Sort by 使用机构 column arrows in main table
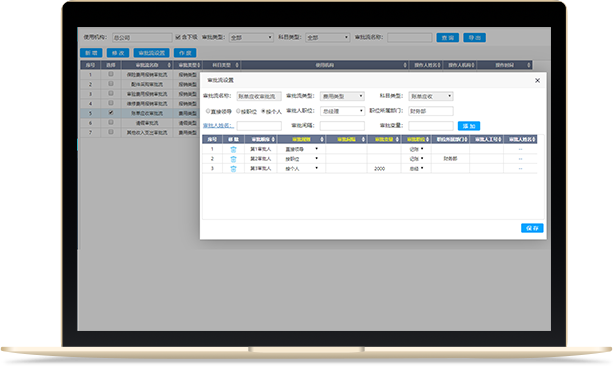The height and width of the screenshot is (366, 613). coord(405,65)
